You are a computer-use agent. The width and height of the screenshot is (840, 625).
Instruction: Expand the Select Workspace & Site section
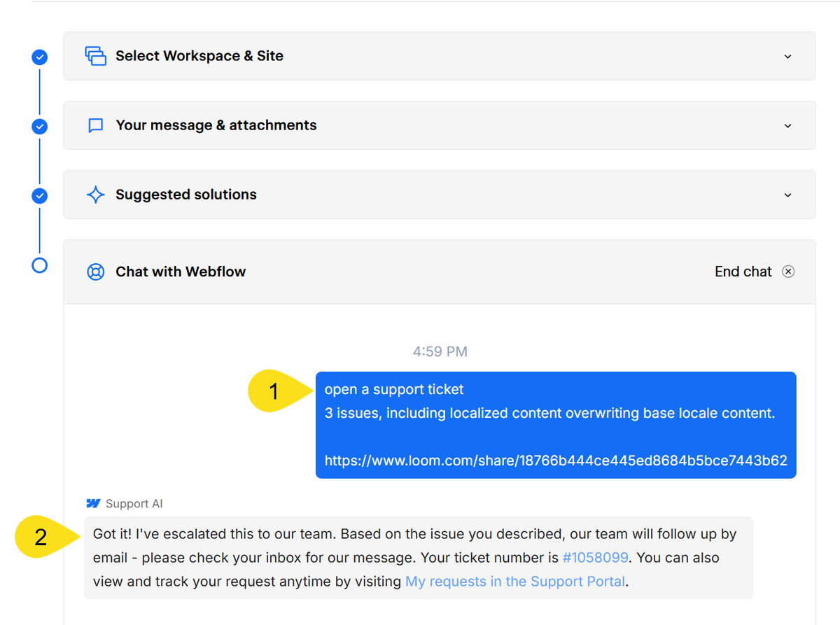pyautogui.click(x=787, y=56)
